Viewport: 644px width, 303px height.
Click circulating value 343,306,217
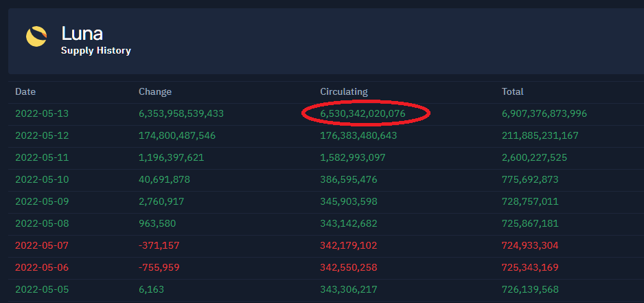(349, 289)
